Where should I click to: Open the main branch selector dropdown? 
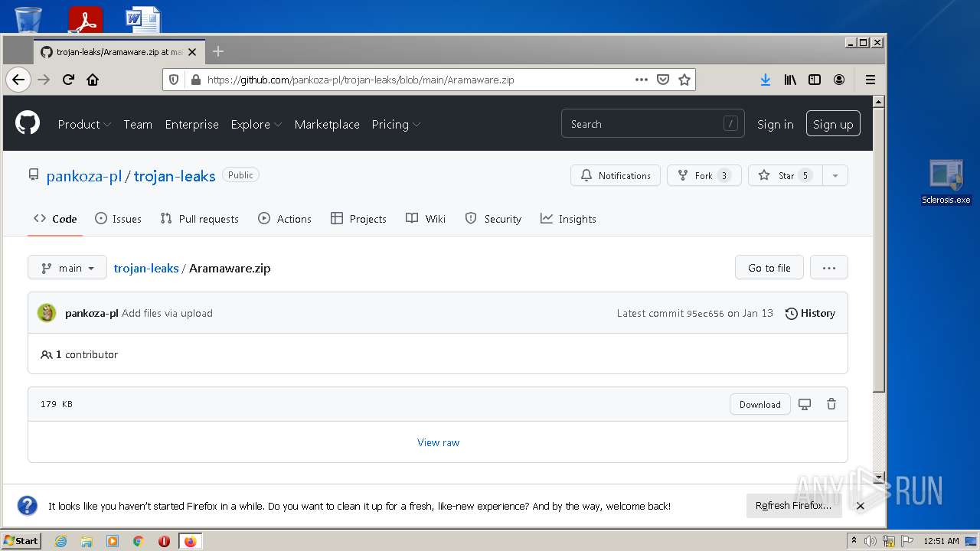tap(67, 268)
